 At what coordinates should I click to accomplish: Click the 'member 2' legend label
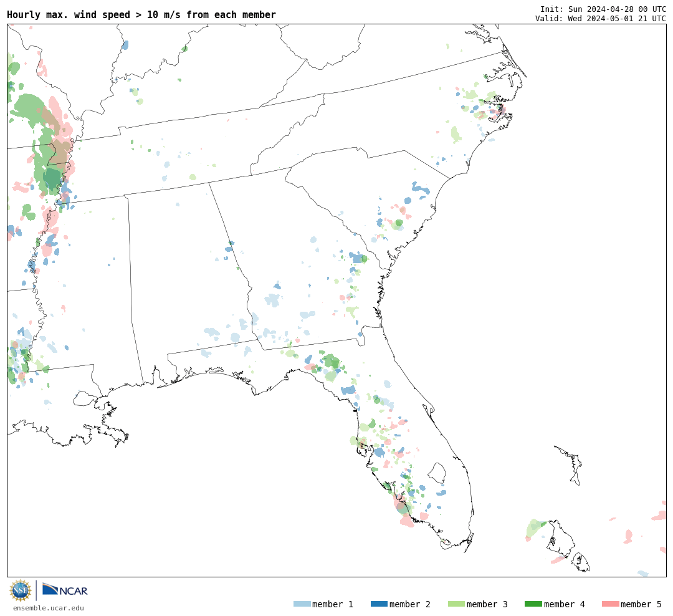[410, 604]
